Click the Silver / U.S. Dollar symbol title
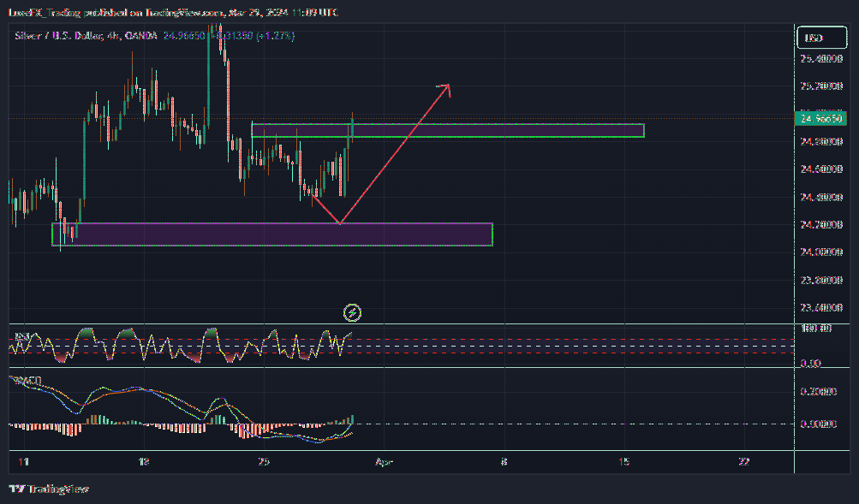This screenshot has width=859, height=504. (58, 36)
